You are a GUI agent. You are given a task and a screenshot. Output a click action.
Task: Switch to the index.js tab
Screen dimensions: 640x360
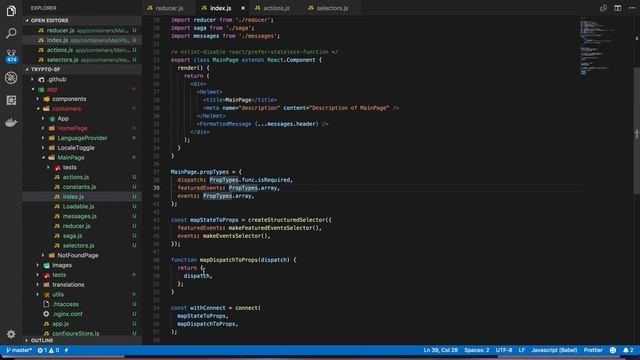[x=220, y=8]
